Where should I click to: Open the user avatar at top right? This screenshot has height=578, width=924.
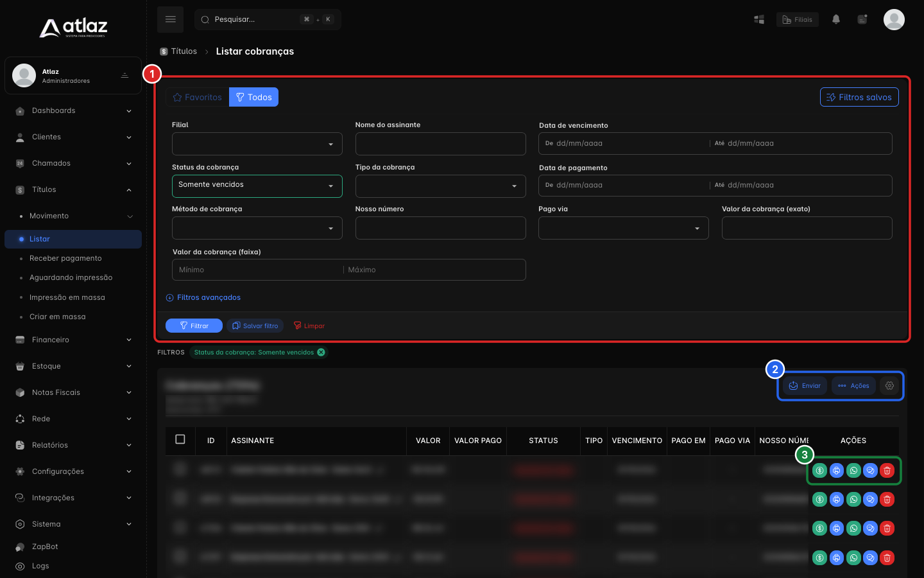click(894, 19)
